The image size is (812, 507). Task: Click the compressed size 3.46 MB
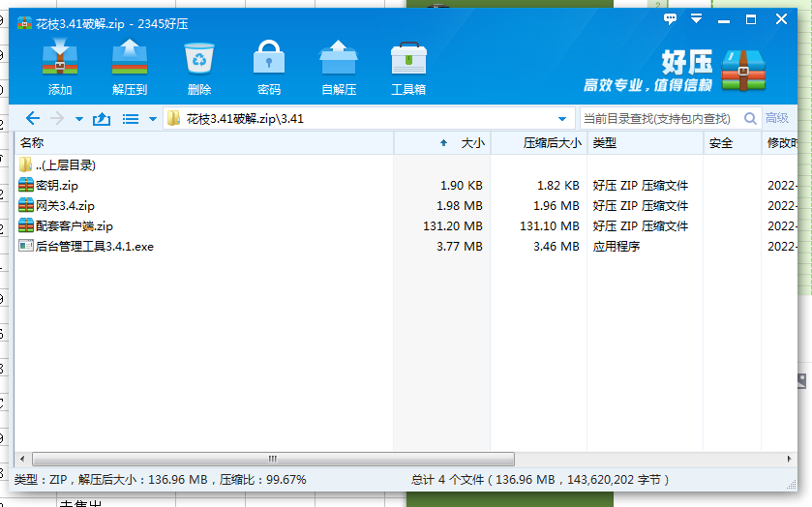pos(556,247)
